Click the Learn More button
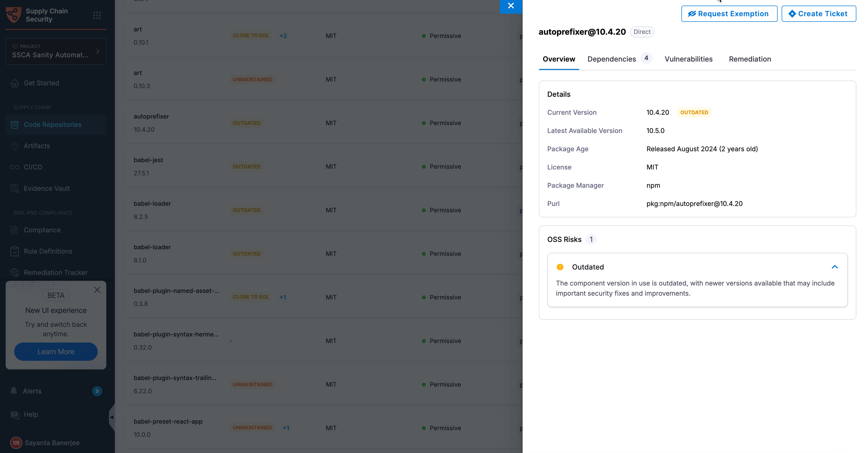 [56, 352]
